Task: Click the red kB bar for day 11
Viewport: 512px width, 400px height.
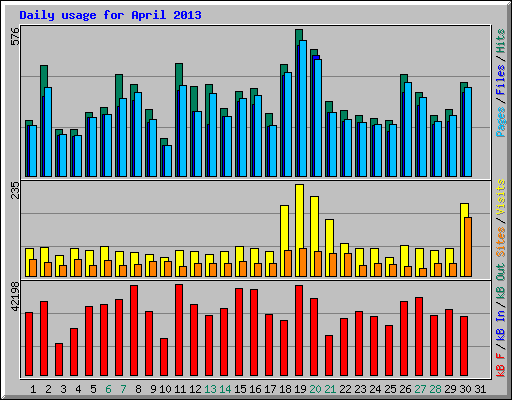Action: point(179,330)
